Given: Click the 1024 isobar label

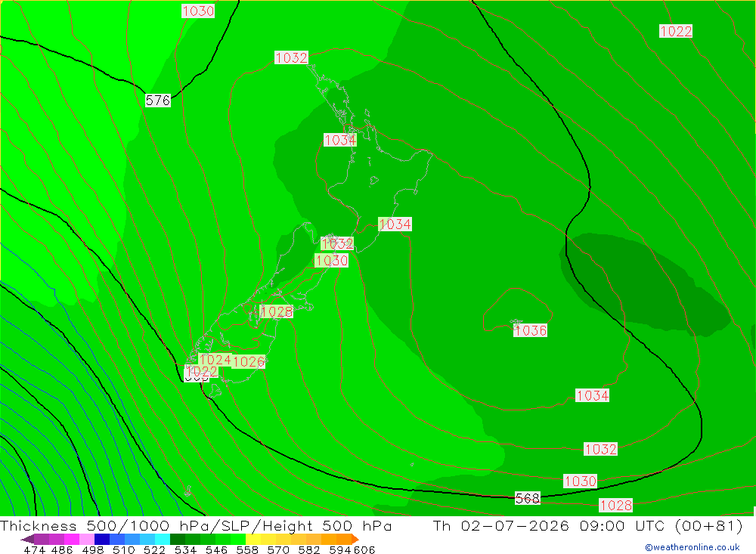Looking at the screenshot, I should (x=215, y=360).
